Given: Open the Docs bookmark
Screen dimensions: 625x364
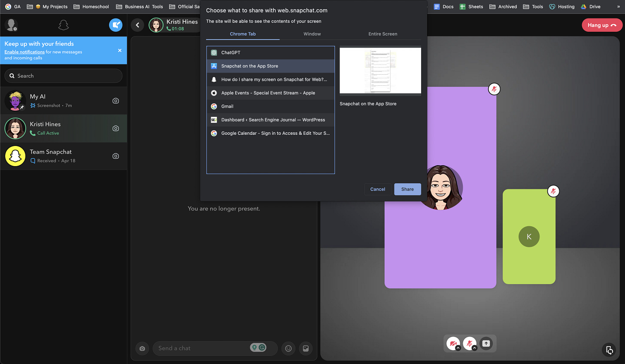Looking at the screenshot, I should tap(443, 6).
